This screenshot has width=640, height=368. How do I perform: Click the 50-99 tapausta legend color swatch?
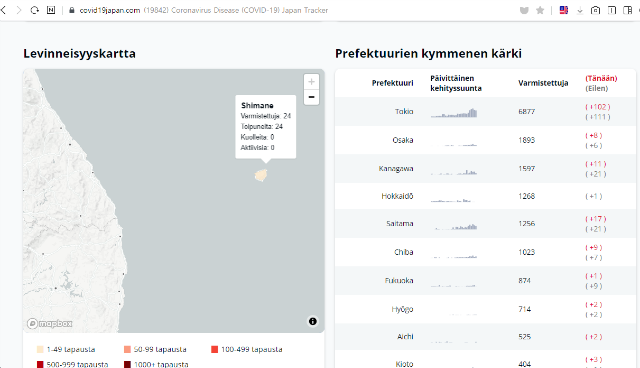(127, 349)
